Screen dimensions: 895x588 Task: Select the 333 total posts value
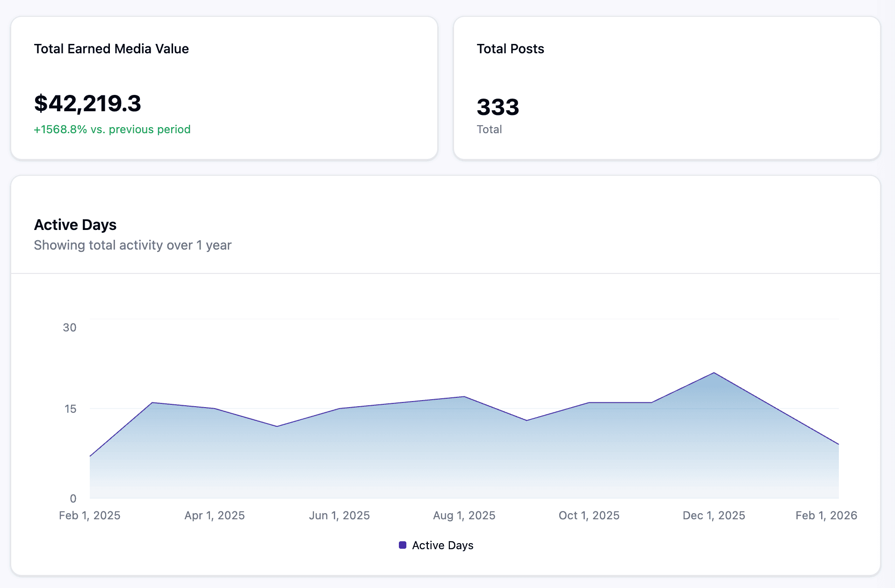498,107
